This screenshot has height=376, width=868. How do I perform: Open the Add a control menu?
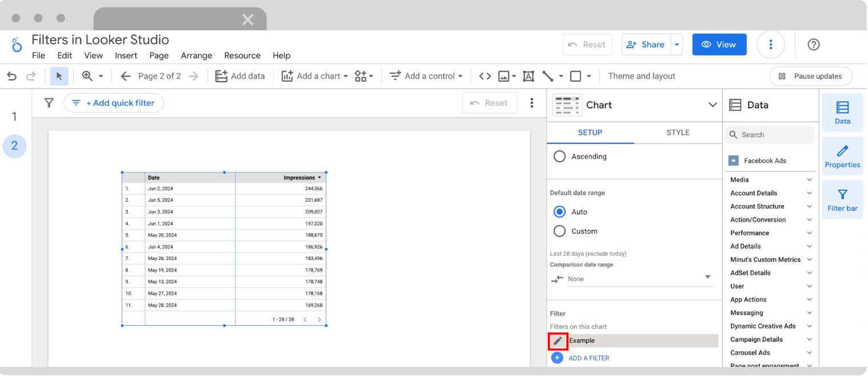coord(426,75)
